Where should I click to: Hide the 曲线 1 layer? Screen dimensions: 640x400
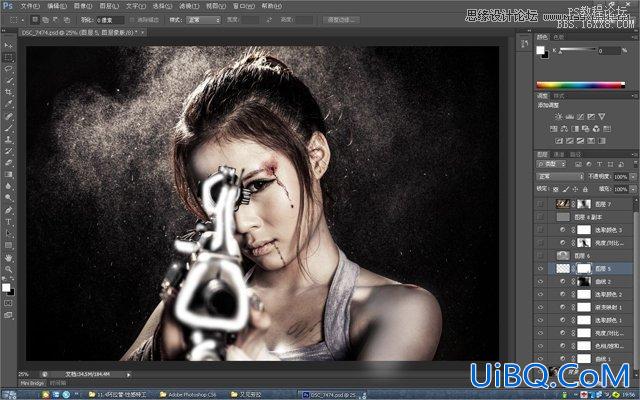click(540, 358)
